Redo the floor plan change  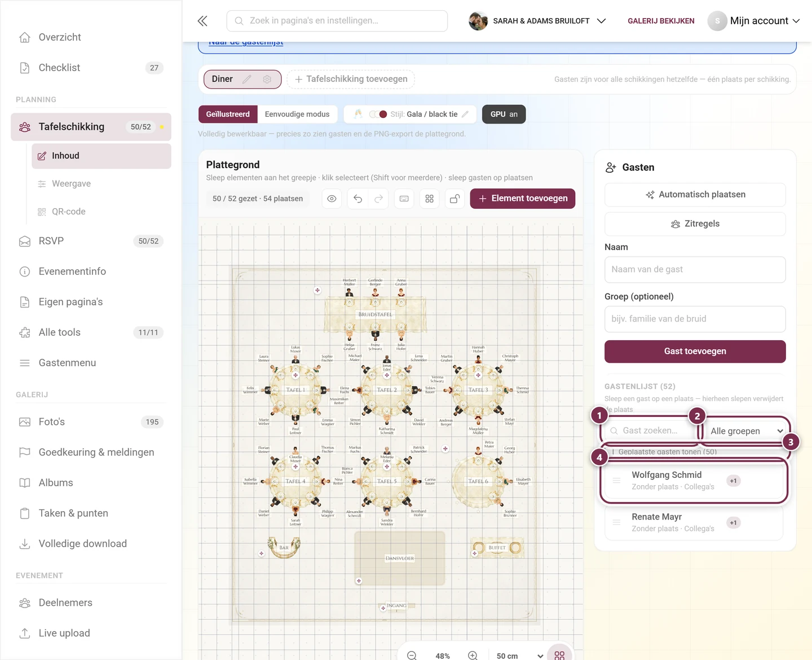(x=379, y=199)
